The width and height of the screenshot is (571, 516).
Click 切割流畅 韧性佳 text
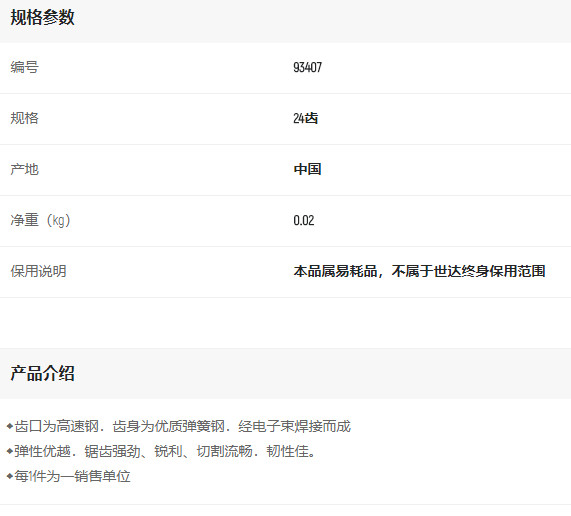(256, 451)
